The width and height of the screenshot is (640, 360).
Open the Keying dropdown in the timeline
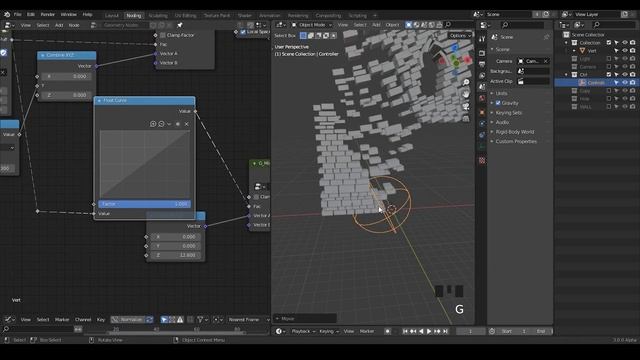[x=329, y=331]
